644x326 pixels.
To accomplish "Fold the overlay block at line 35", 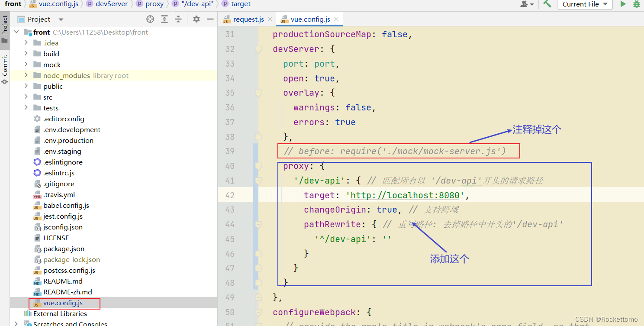I will tap(258, 93).
